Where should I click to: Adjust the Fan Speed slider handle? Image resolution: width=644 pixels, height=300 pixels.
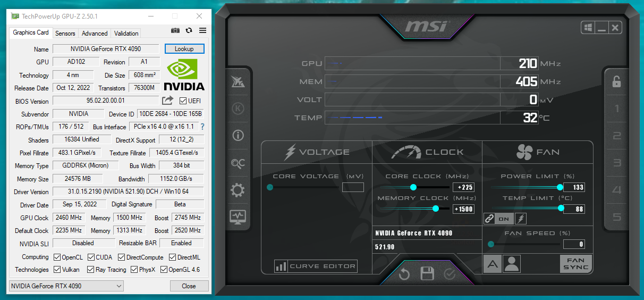(x=491, y=244)
